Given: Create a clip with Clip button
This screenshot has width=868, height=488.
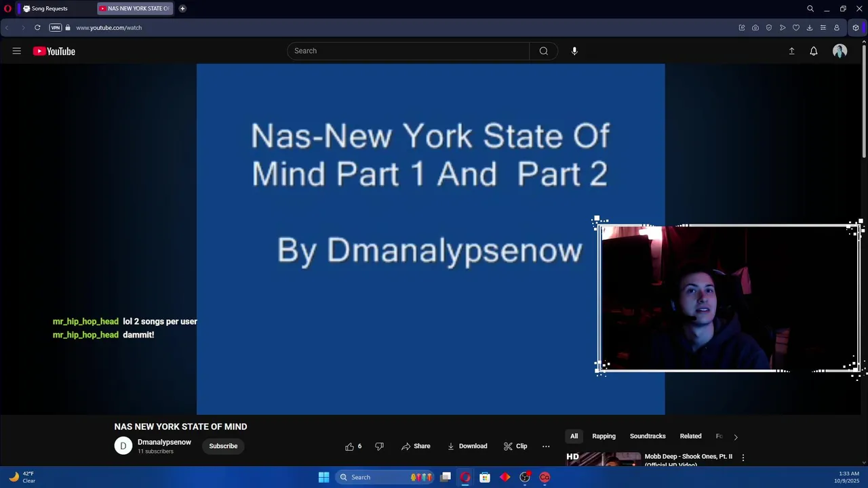Looking at the screenshot, I should tap(515, 446).
